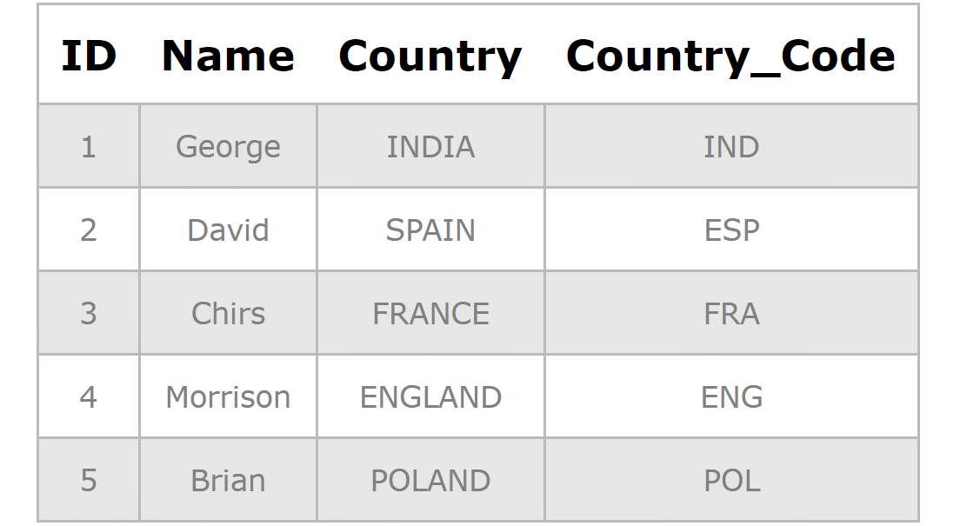Select the cell containing Morrison
The height and width of the screenshot is (526, 980).
[x=228, y=396]
